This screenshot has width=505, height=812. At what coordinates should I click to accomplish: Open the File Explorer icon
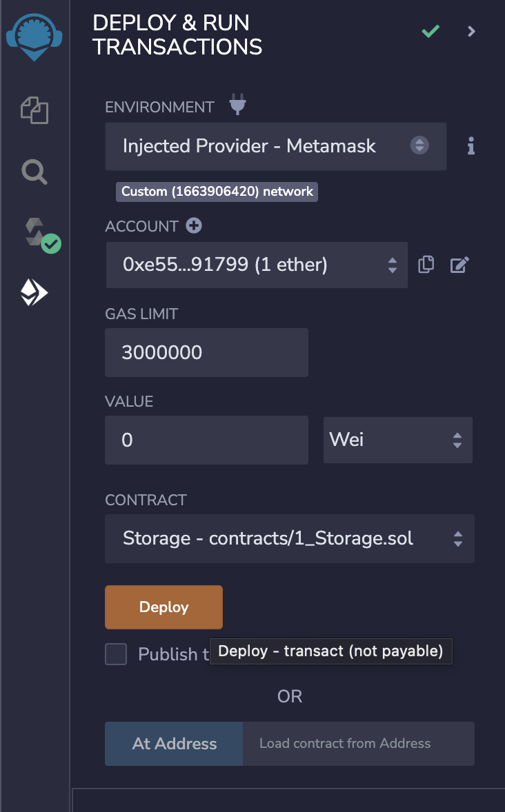(x=34, y=110)
